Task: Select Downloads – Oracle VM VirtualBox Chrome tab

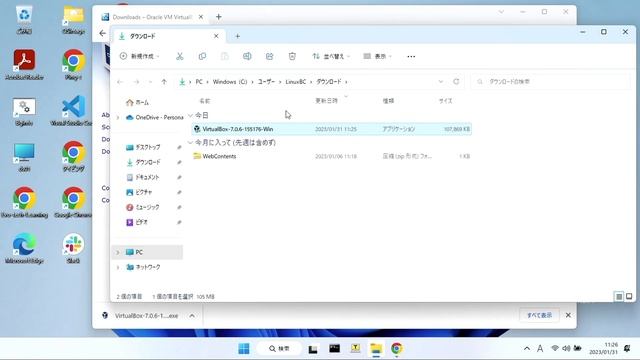Action: (152, 17)
